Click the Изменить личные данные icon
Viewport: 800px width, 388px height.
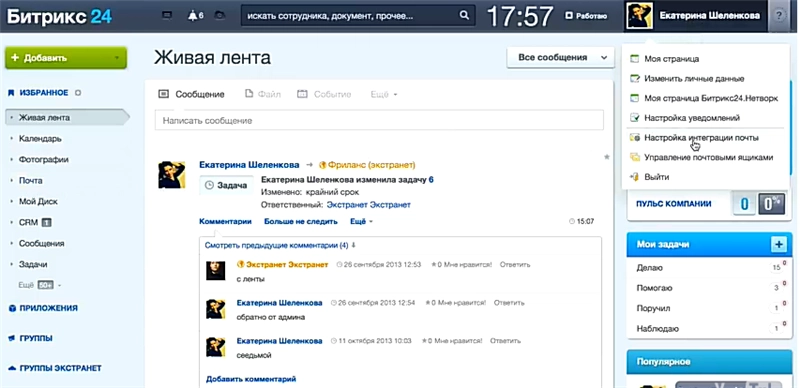(x=634, y=79)
